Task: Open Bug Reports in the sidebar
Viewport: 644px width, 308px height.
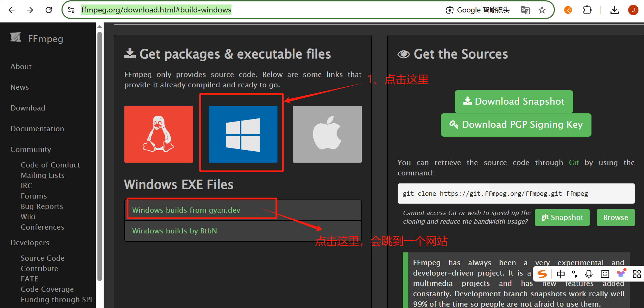Action: tap(42, 206)
